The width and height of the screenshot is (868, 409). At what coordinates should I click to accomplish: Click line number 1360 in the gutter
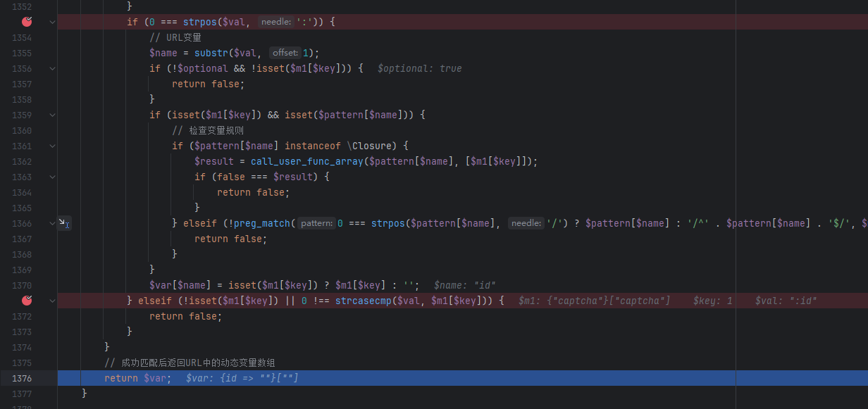click(22, 130)
